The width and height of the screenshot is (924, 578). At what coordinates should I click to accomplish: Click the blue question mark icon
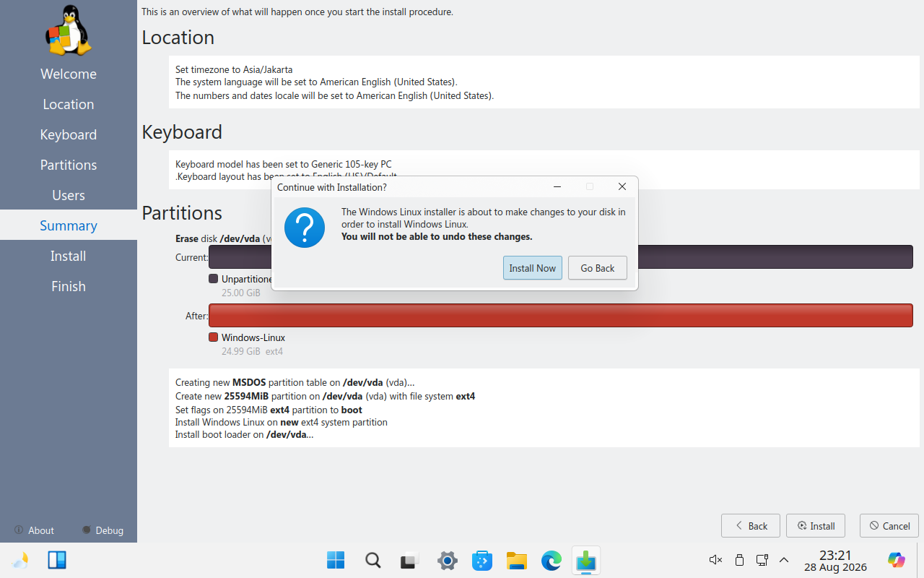click(305, 228)
